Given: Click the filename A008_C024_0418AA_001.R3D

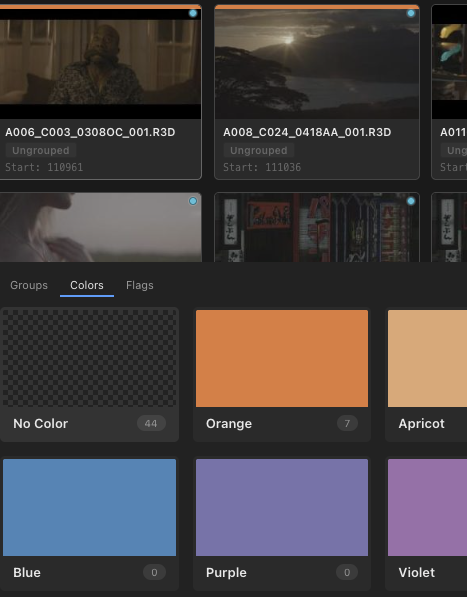Looking at the screenshot, I should tap(307, 132).
